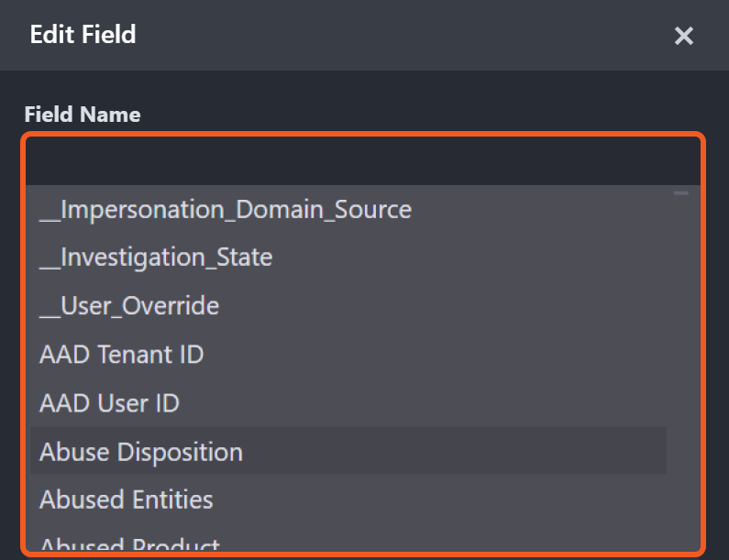The width and height of the screenshot is (729, 560).
Task: Click the dropdown list scrollbar thumb
Action: pyautogui.click(x=680, y=193)
